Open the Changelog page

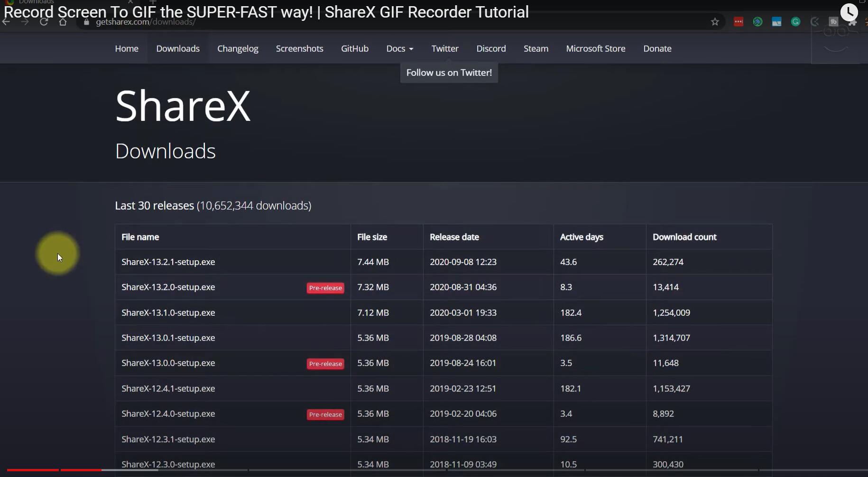tap(238, 49)
